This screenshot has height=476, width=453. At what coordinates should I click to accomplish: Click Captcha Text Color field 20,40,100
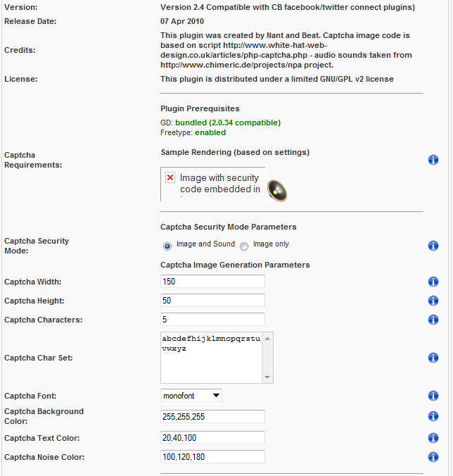pos(212,438)
